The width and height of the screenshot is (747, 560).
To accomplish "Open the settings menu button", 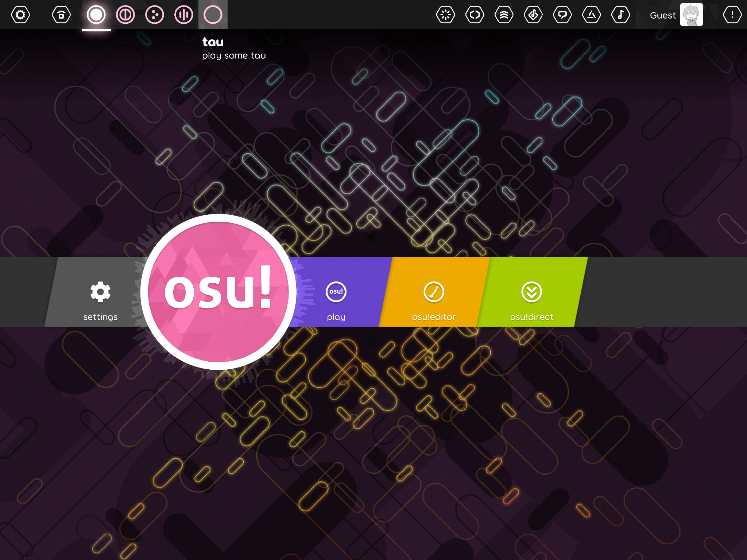I will click(x=100, y=292).
